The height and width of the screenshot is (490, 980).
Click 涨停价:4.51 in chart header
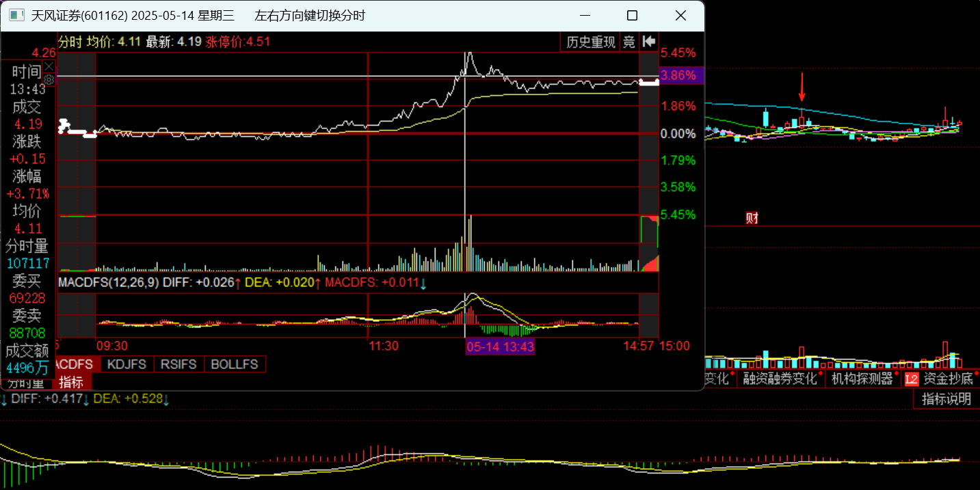pos(239,42)
